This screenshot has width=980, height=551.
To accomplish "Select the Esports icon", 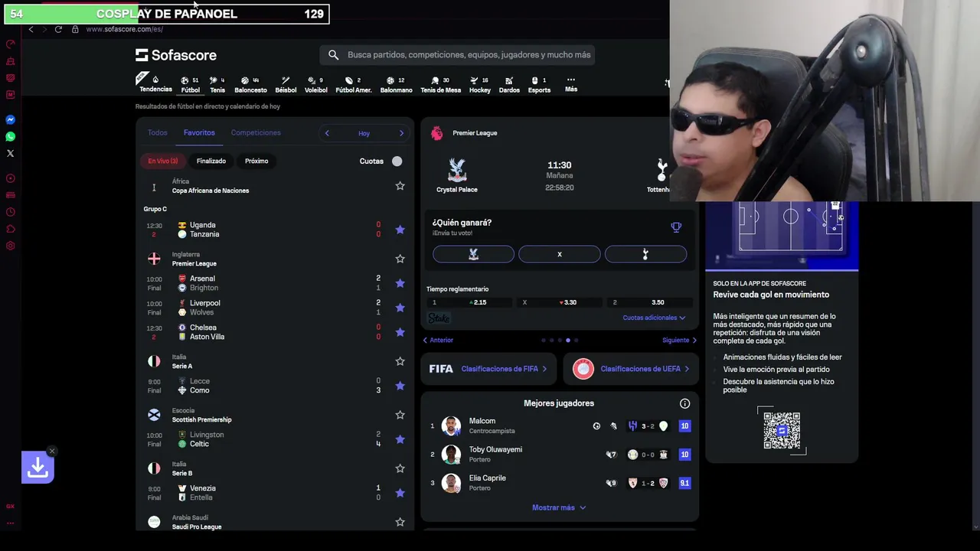I will [x=539, y=85].
